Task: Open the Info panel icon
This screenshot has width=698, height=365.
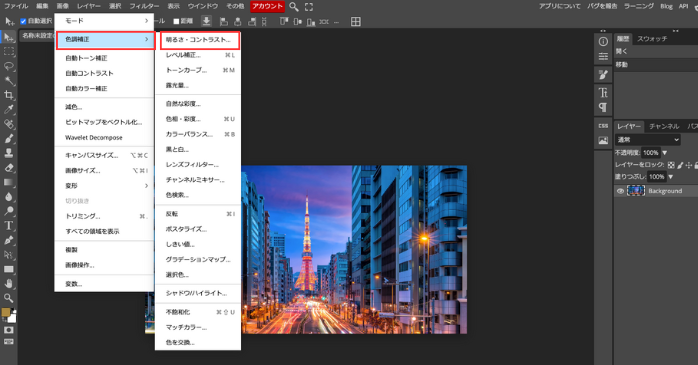Action: tap(603, 41)
